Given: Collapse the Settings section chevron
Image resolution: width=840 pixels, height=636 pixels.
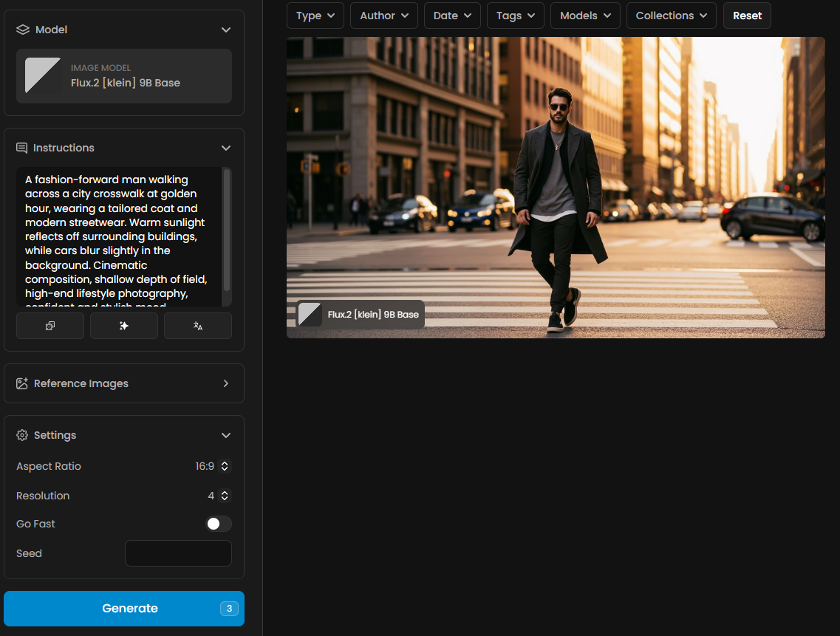Looking at the screenshot, I should (x=226, y=435).
